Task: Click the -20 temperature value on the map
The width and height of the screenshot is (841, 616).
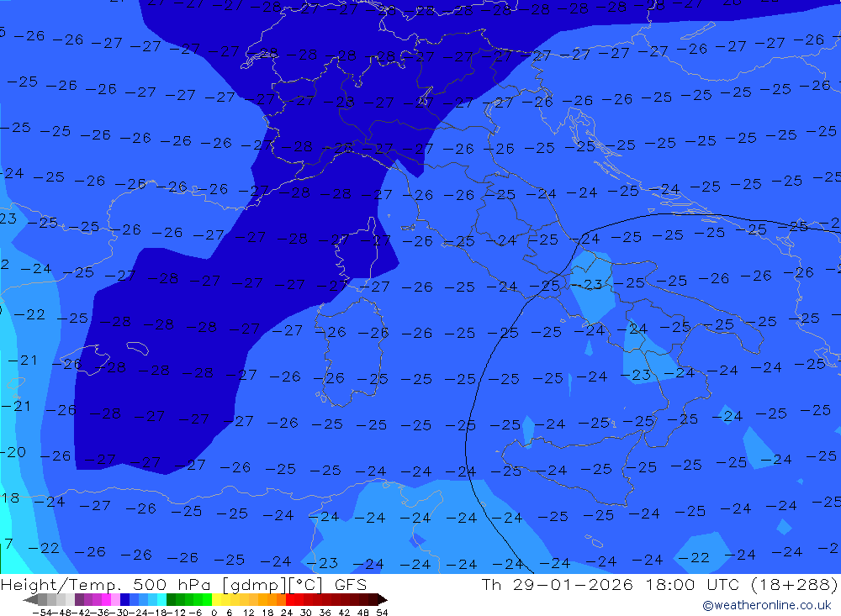Action: 13,452
